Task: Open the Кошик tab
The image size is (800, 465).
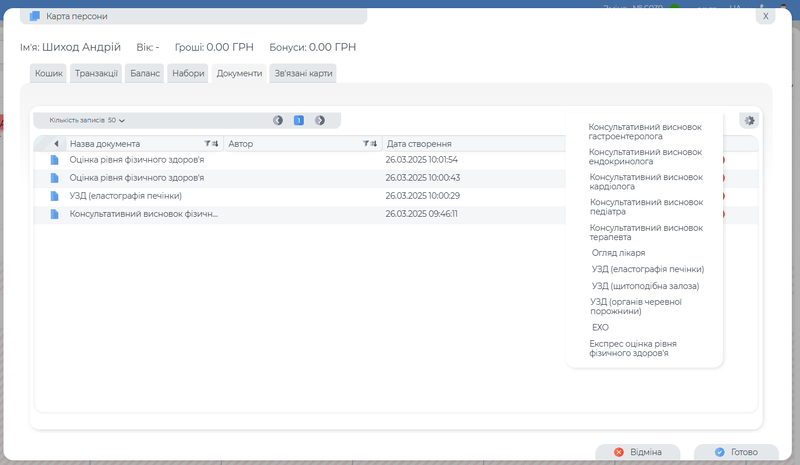Action: 49,73
